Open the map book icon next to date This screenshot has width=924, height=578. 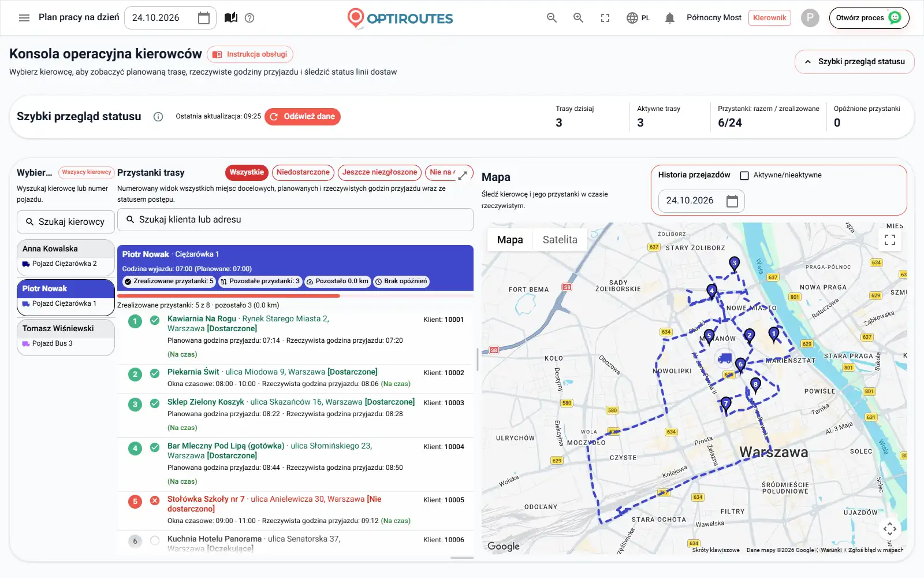231,18
